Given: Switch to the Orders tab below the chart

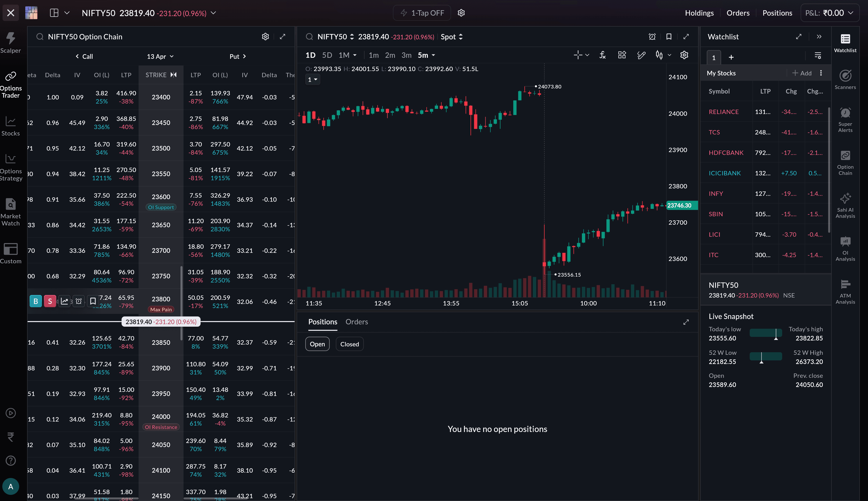Looking at the screenshot, I should [x=357, y=322].
